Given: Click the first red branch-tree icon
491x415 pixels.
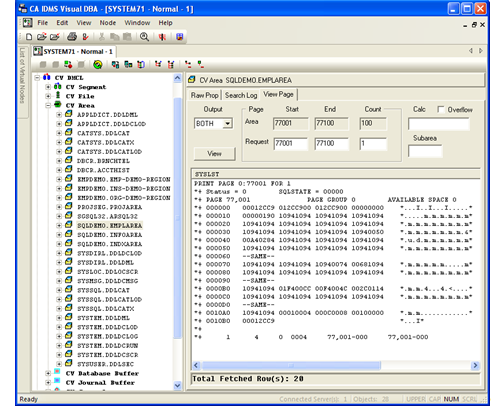Looking at the screenshot, I should click(x=158, y=64).
